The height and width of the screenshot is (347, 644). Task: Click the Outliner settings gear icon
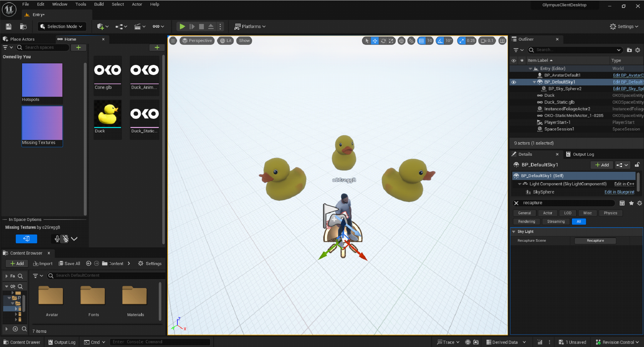[x=638, y=50]
